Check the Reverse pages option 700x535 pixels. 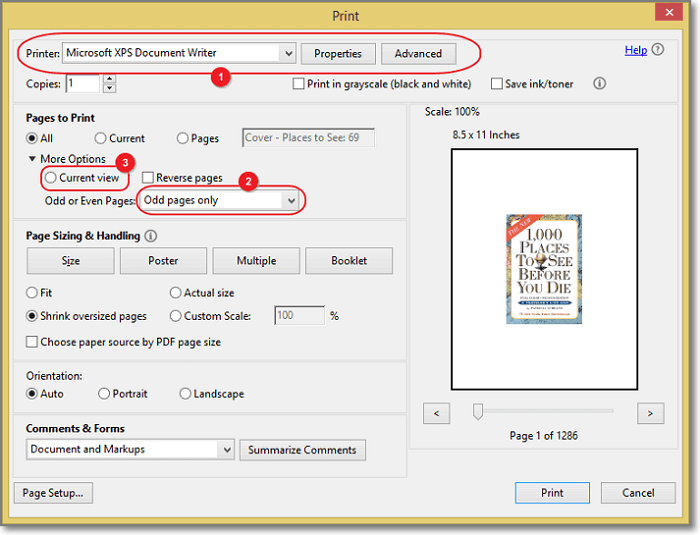[x=148, y=178]
